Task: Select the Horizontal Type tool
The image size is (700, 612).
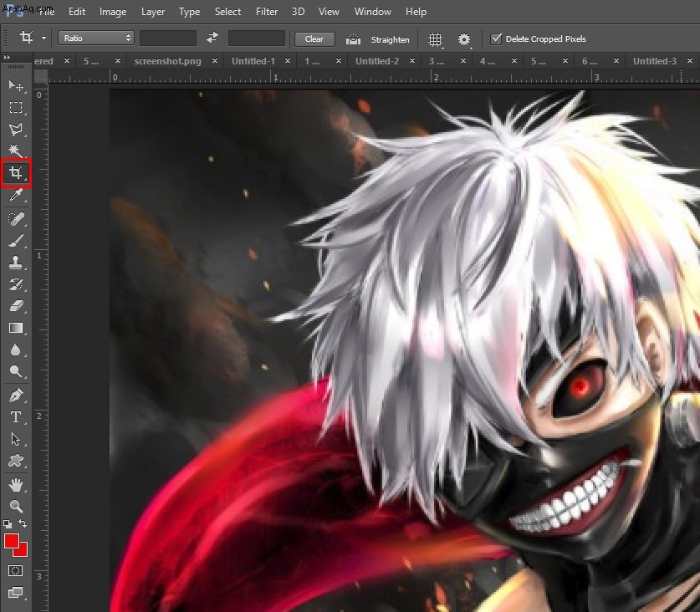Action: point(16,417)
